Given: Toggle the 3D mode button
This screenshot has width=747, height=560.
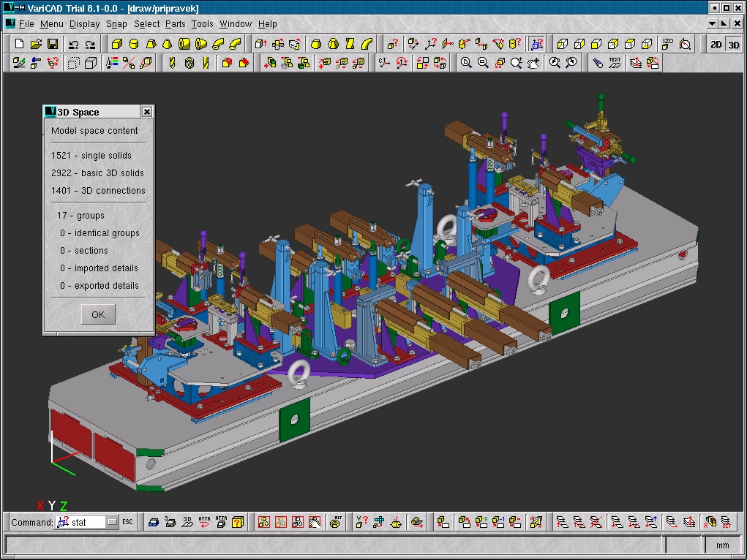Looking at the screenshot, I should click(x=733, y=45).
